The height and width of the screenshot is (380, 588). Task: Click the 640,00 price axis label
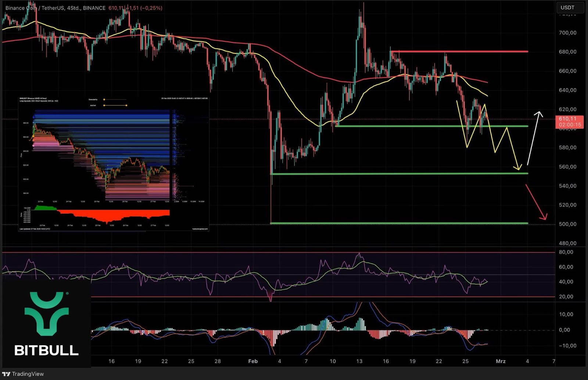567,90
